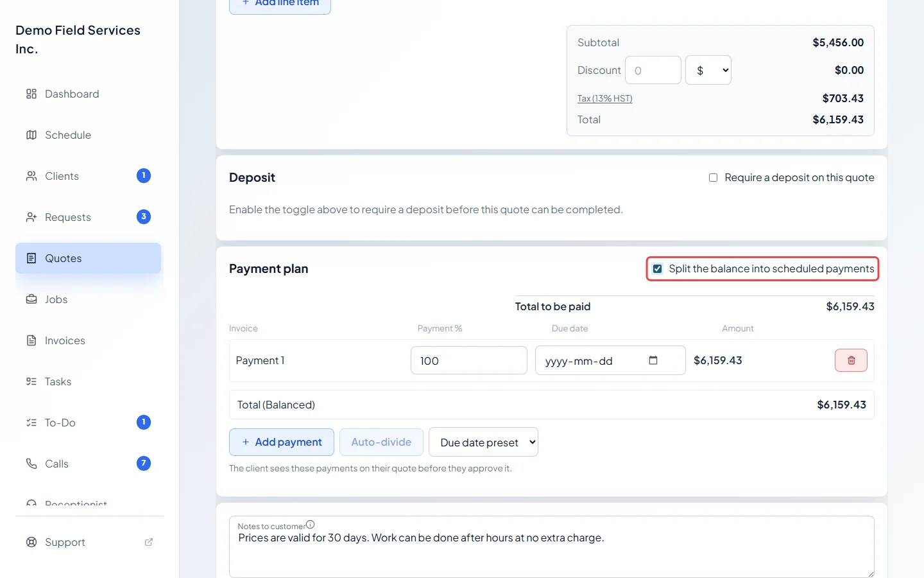The image size is (924, 578).
Task: Go to Schedule in the sidebar
Action: point(88,135)
